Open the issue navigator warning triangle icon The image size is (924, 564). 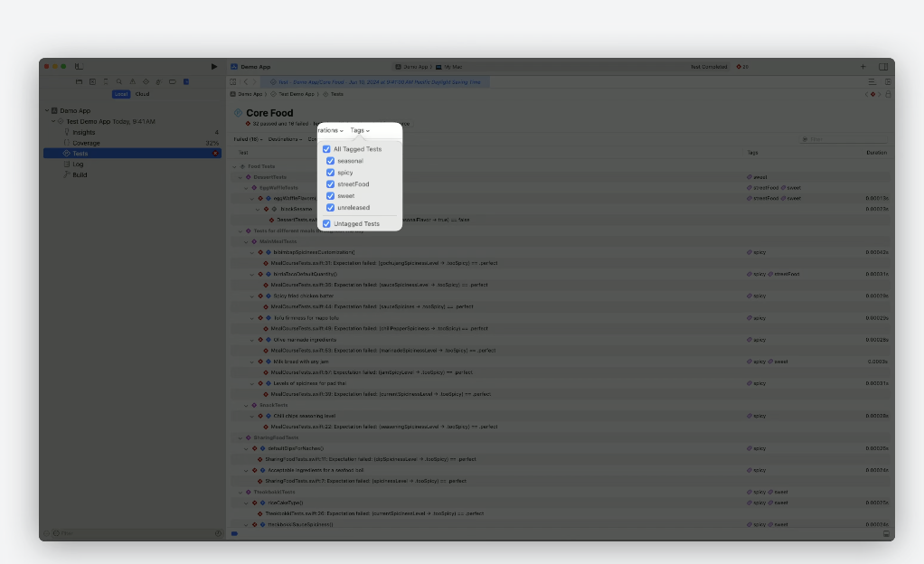pos(133,82)
